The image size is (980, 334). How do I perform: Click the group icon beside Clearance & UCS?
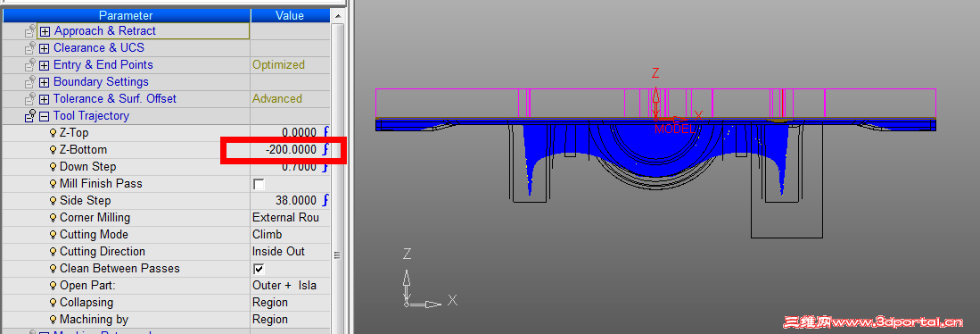point(30,48)
